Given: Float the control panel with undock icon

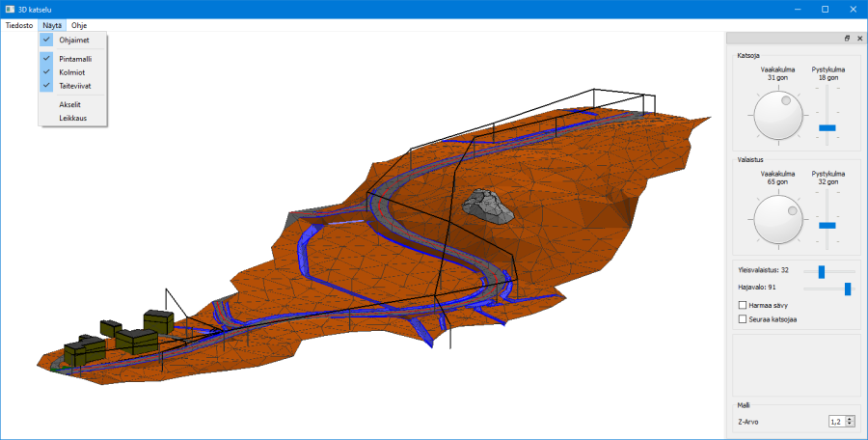Looking at the screenshot, I should (x=847, y=39).
